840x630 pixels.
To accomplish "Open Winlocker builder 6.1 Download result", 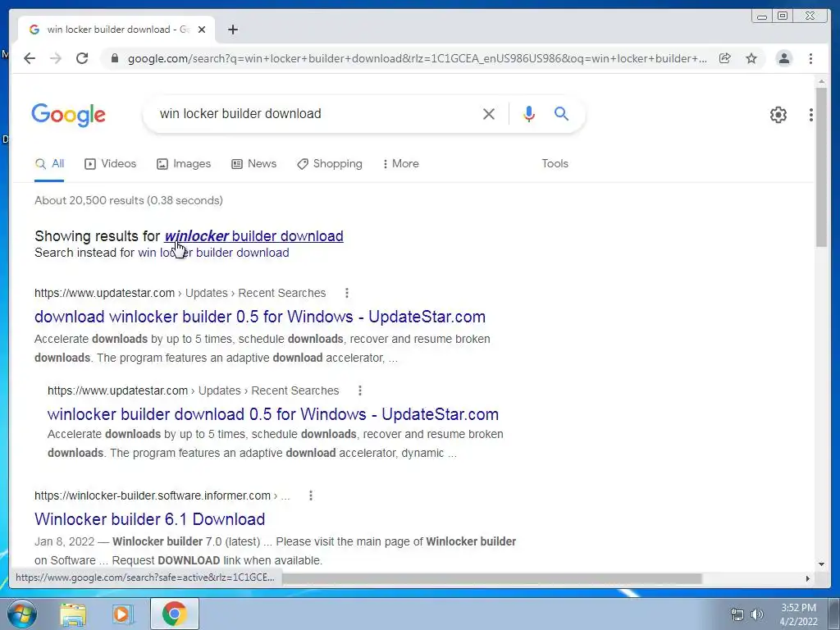I will click(149, 519).
